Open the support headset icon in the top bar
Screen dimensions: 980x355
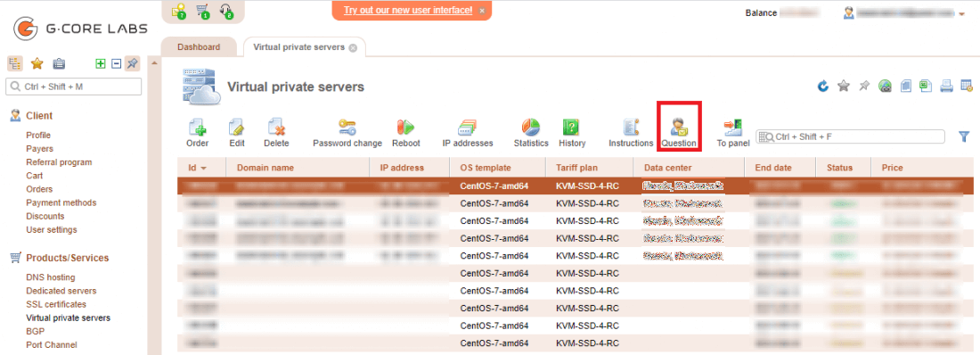(x=226, y=12)
